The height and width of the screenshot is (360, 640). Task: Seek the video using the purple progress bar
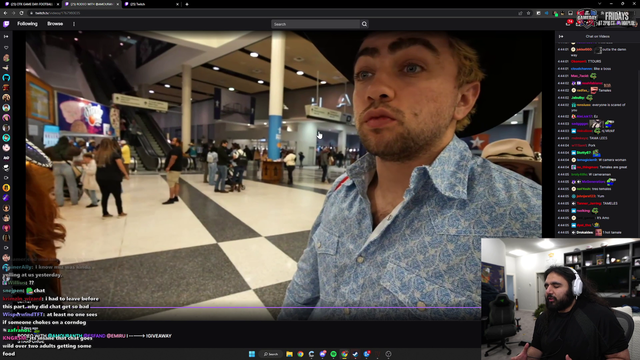(x=253, y=307)
